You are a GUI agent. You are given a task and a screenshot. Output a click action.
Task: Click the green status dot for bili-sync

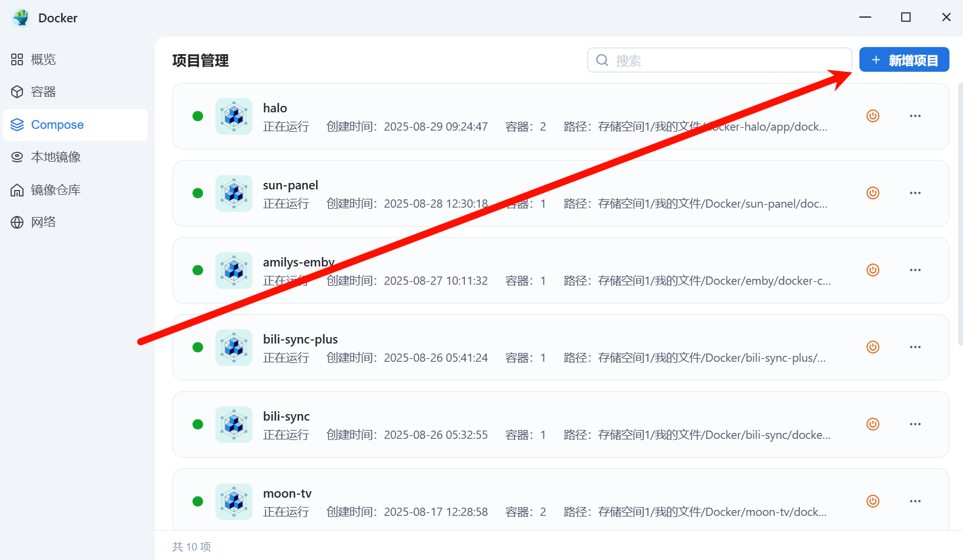coord(198,424)
